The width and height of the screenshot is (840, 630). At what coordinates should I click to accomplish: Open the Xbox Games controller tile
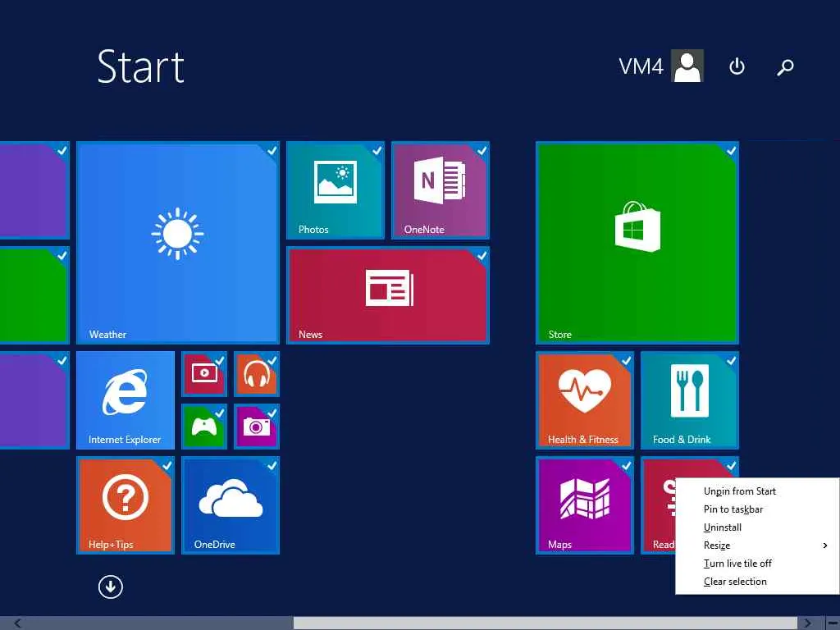(x=204, y=427)
